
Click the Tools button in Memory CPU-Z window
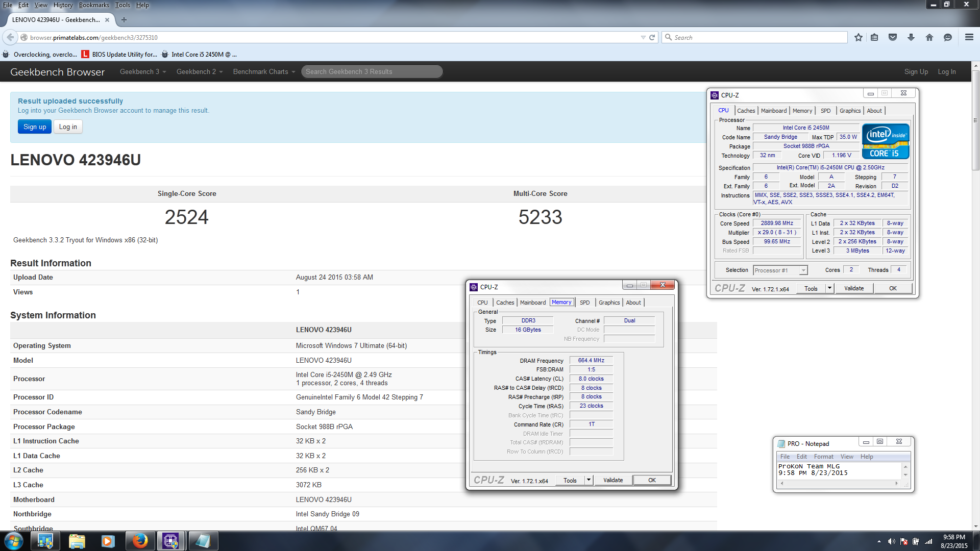[570, 480]
